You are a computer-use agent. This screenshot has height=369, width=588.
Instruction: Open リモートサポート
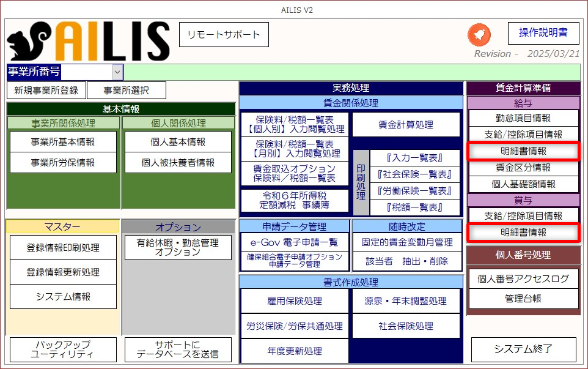223,35
